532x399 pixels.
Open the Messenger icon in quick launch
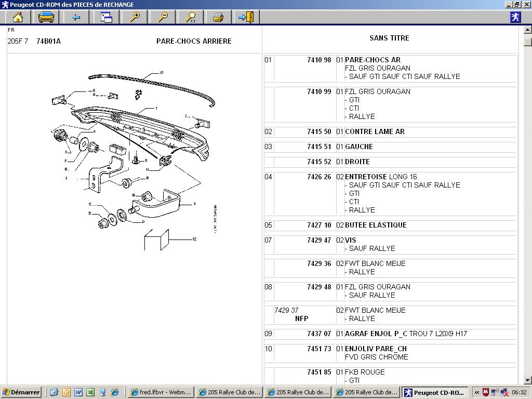(103, 392)
